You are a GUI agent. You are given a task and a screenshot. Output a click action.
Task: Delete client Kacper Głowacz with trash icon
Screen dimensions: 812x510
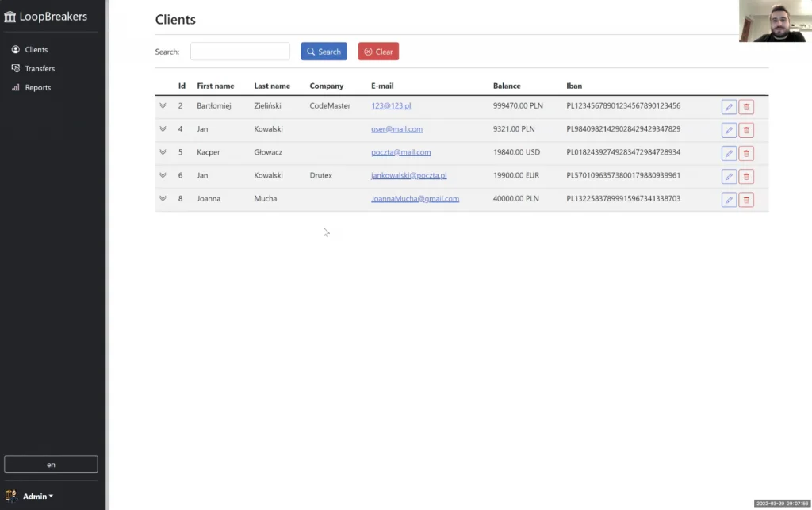(746, 153)
